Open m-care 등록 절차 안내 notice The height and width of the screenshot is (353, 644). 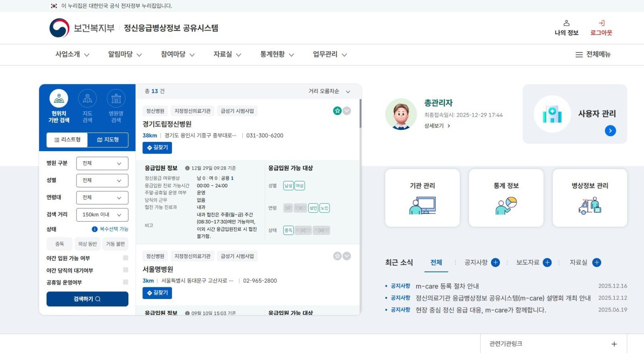tap(447, 286)
